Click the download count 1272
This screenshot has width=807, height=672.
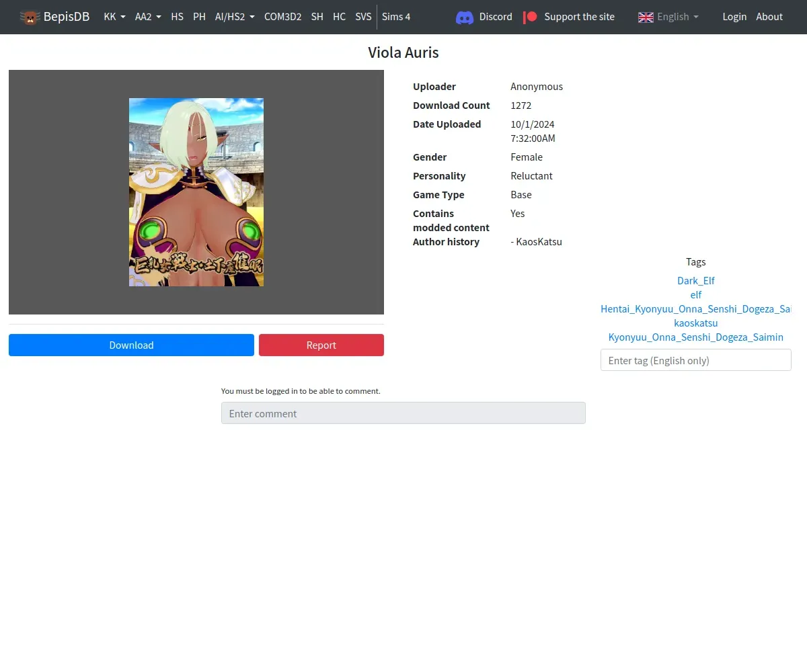(521, 106)
